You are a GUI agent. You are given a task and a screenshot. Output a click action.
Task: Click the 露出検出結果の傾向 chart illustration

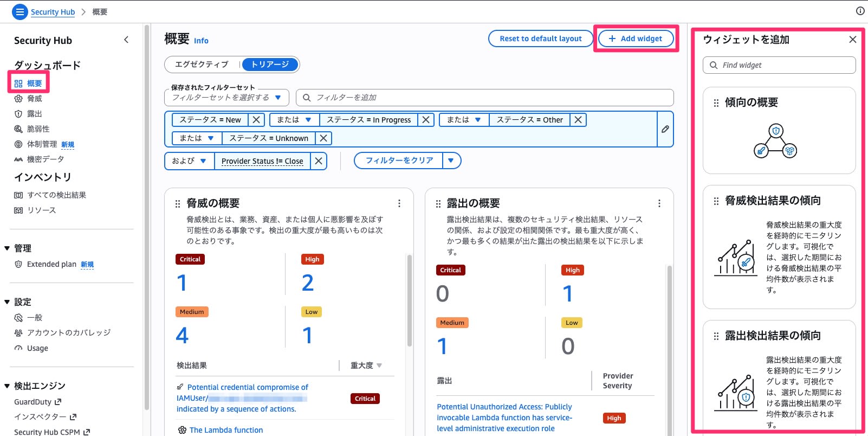tap(735, 393)
